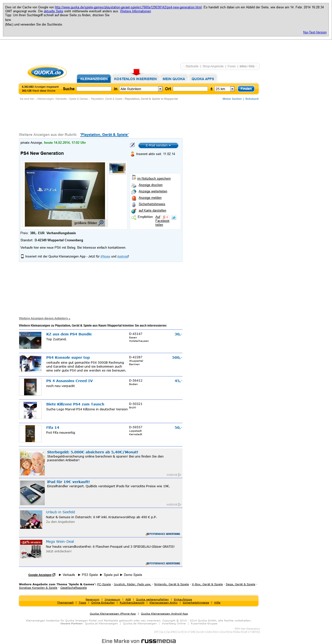This screenshot has width=332, height=644.
Task: Open X-Box, Gerät & Spiele category link
Action: 207,584
